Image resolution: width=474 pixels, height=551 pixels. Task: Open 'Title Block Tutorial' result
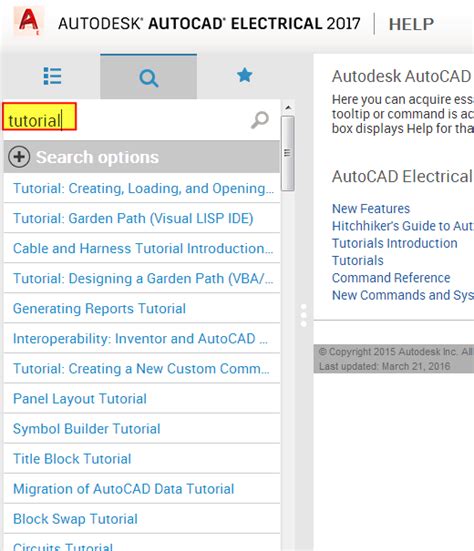coord(142,459)
